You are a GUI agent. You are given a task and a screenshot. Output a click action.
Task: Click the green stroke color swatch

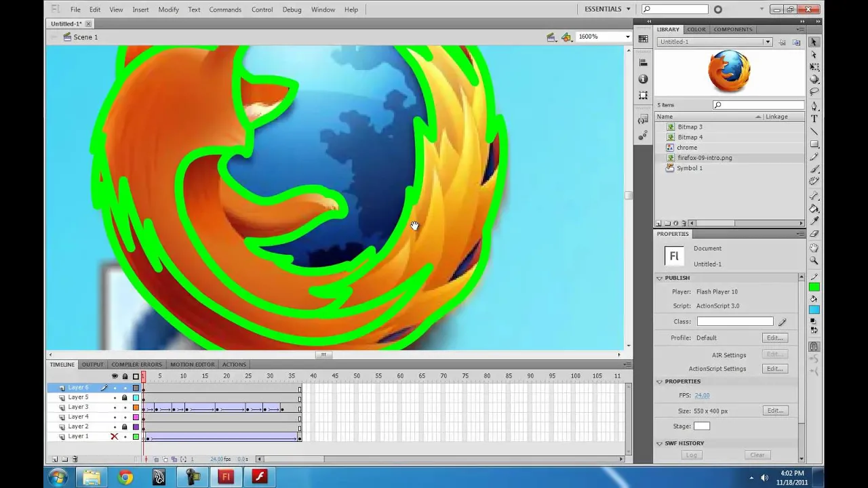[x=814, y=287]
